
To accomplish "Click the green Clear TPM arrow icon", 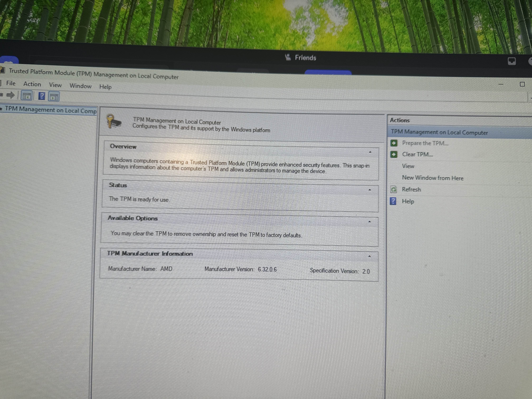I will tap(394, 154).
